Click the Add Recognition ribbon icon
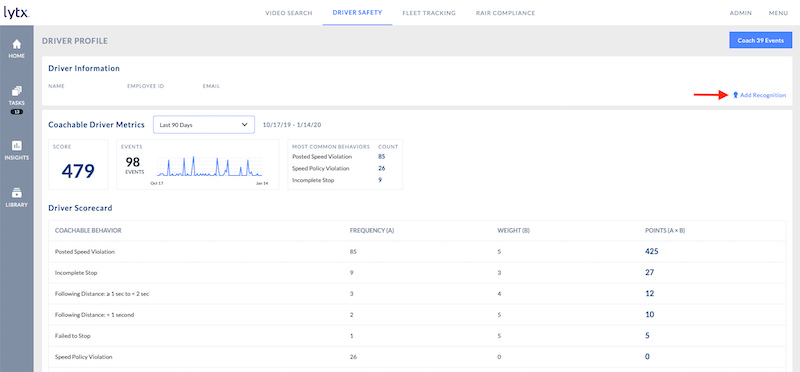800x372 pixels. coord(735,95)
